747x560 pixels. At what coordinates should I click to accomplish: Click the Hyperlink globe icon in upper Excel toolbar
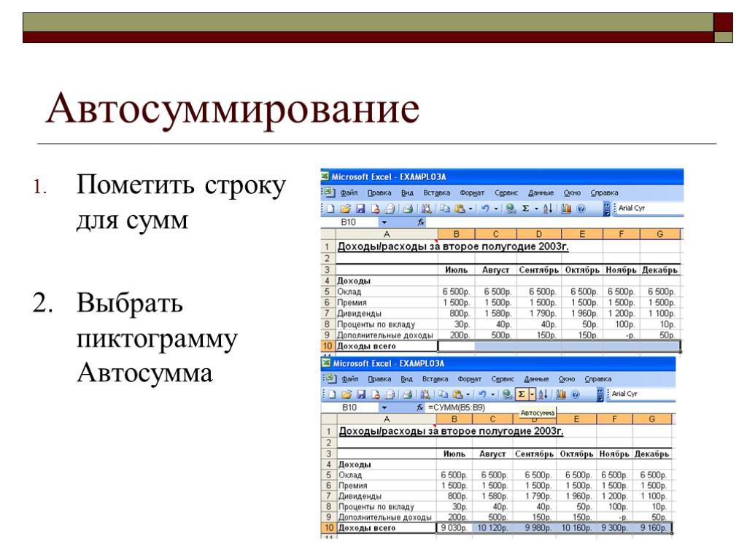511,209
